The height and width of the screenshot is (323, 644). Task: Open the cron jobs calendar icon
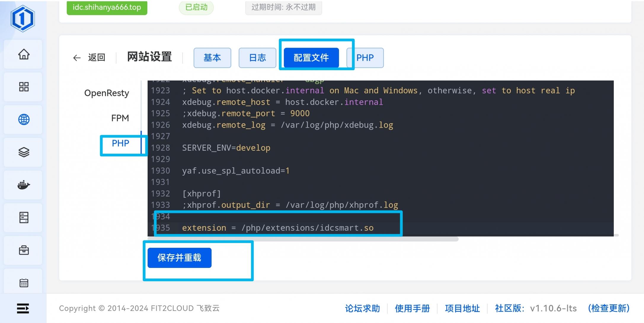pyautogui.click(x=24, y=283)
